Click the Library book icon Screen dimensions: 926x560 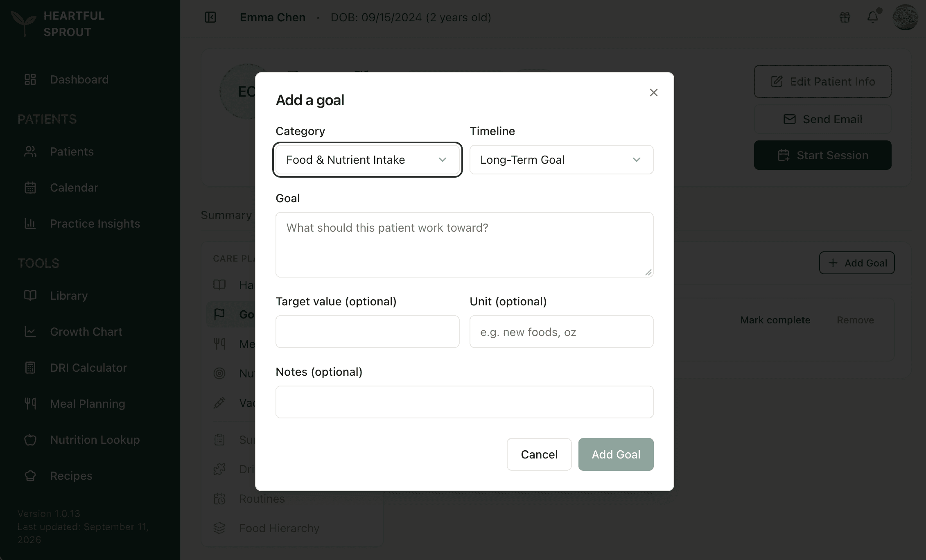tap(30, 296)
